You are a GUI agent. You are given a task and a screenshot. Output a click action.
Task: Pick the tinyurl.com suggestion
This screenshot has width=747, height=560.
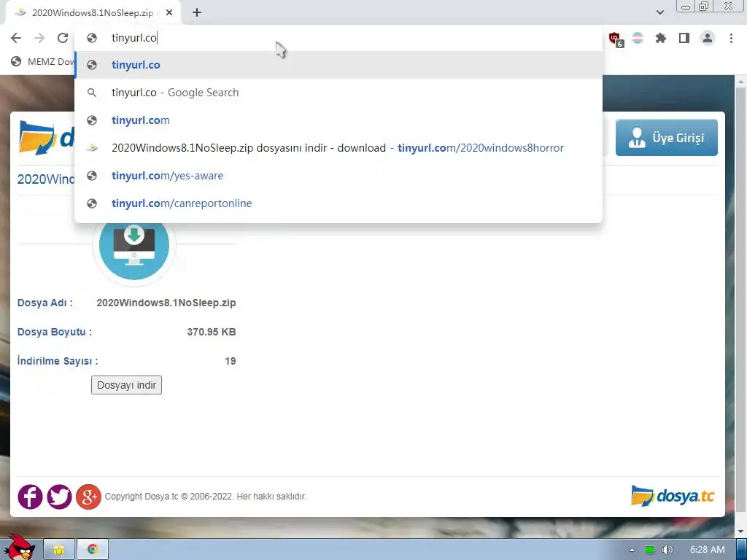click(338, 120)
